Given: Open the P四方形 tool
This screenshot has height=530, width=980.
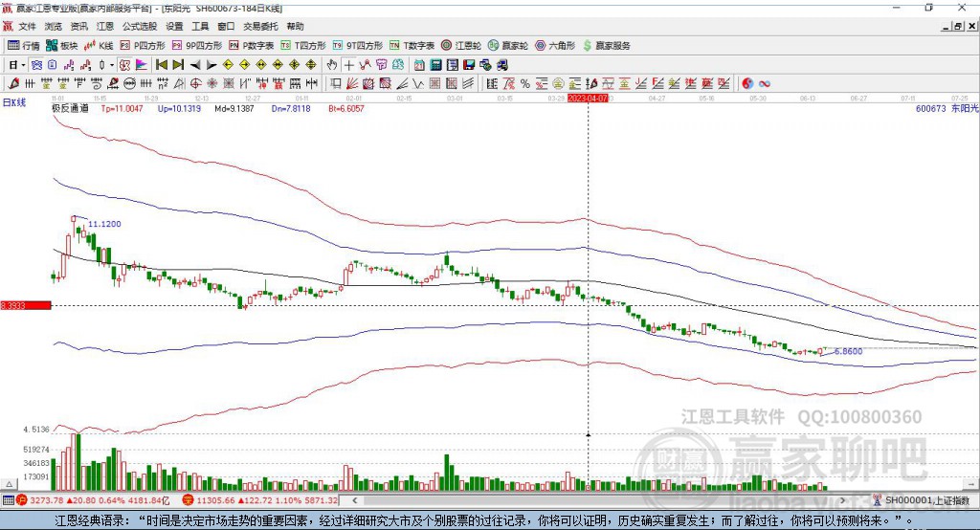Looking at the screenshot, I should pos(143,46).
